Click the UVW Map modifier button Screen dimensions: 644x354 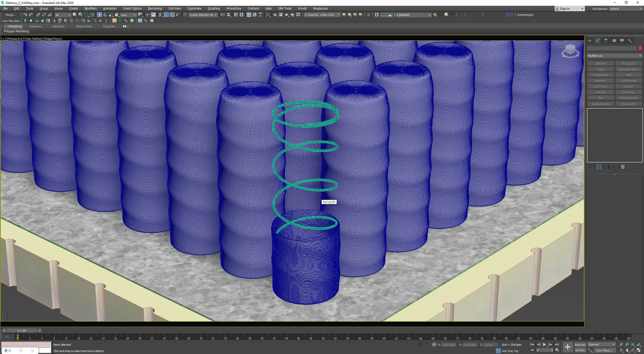628,92
